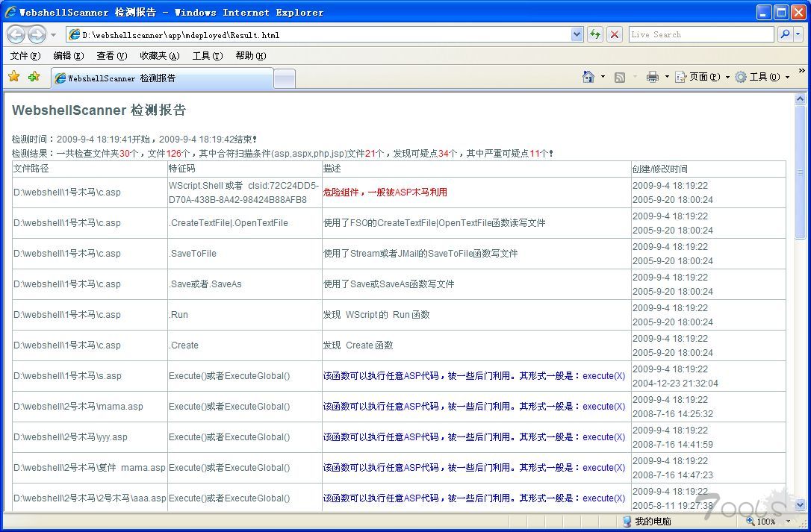Viewport: 811px width, 532px height.
Task: Click the 复件 mama.asp file path
Action: (x=90, y=467)
